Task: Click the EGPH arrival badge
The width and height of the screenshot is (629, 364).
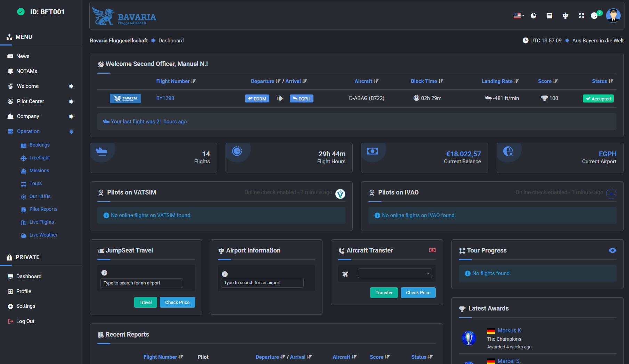Action: 302,99
